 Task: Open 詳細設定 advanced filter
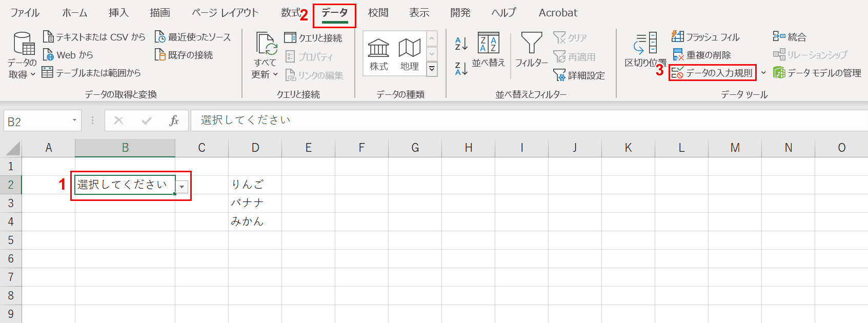coord(579,75)
